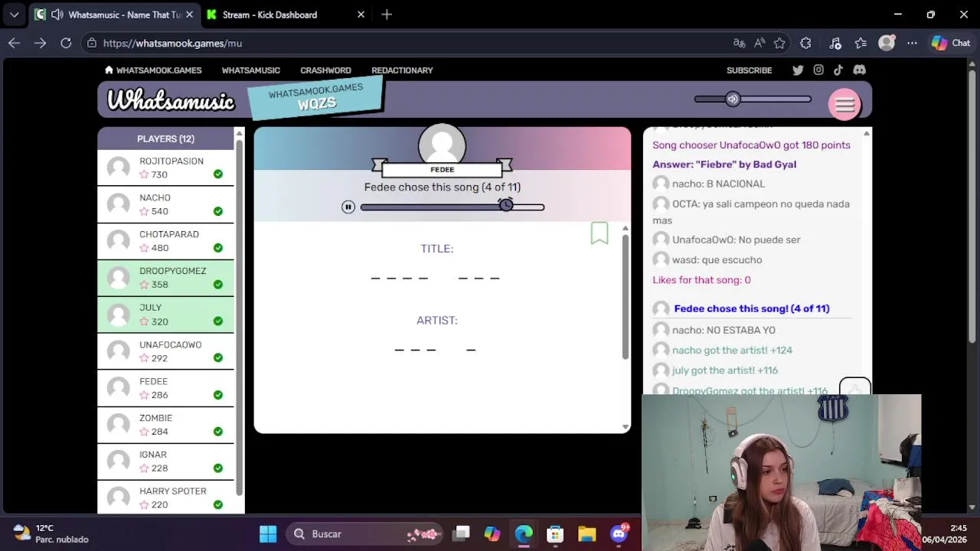
Task: Select player NACHO in the list
Action: tap(165, 204)
